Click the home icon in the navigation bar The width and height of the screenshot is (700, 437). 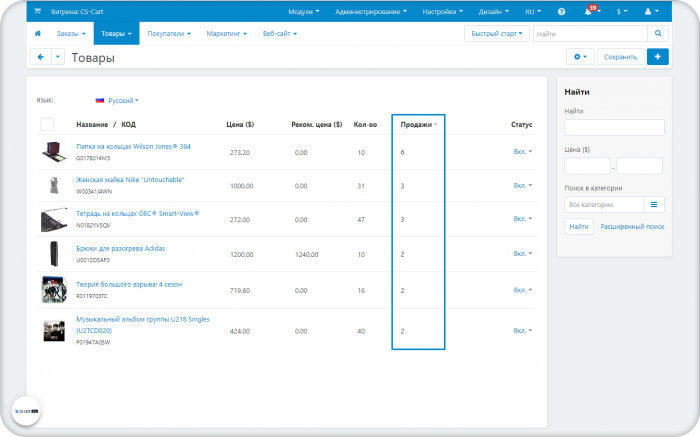pos(38,33)
